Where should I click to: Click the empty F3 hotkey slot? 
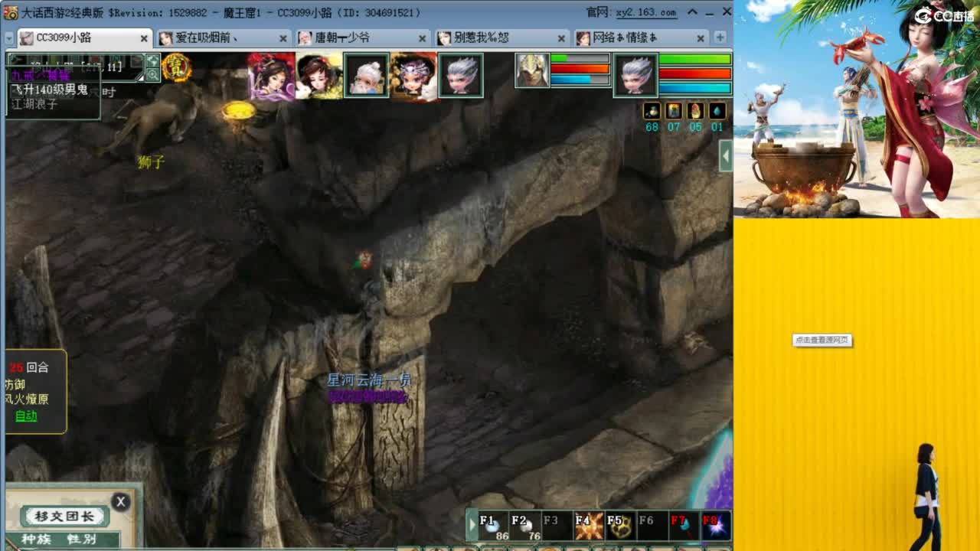557,526
